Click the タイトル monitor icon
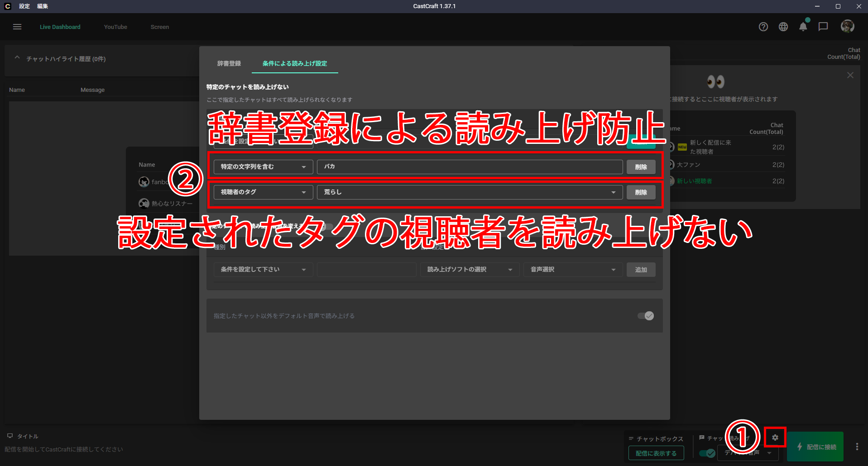Image resolution: width=868 pixels, height=466 pixels. coord(10,436)
